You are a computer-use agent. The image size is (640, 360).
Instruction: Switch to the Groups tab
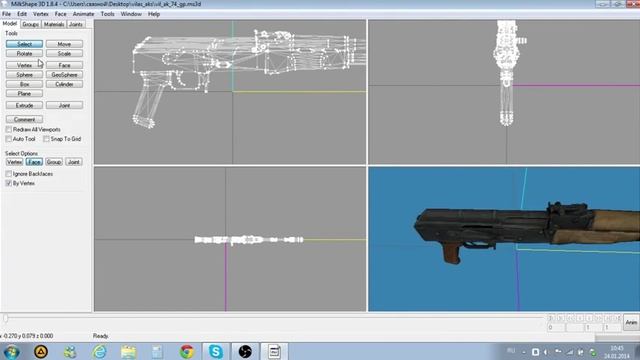(x=31, y=24)
